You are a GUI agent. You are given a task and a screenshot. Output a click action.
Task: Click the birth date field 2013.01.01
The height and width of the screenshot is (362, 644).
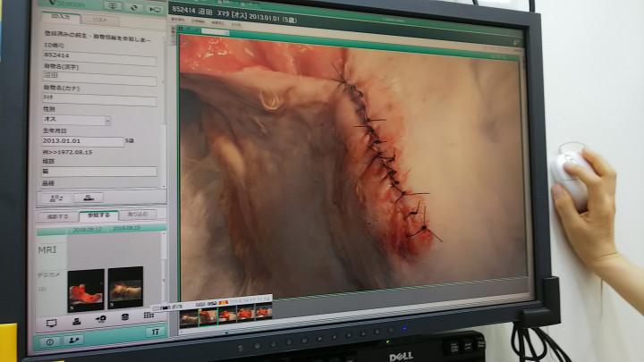click(82, 141)
